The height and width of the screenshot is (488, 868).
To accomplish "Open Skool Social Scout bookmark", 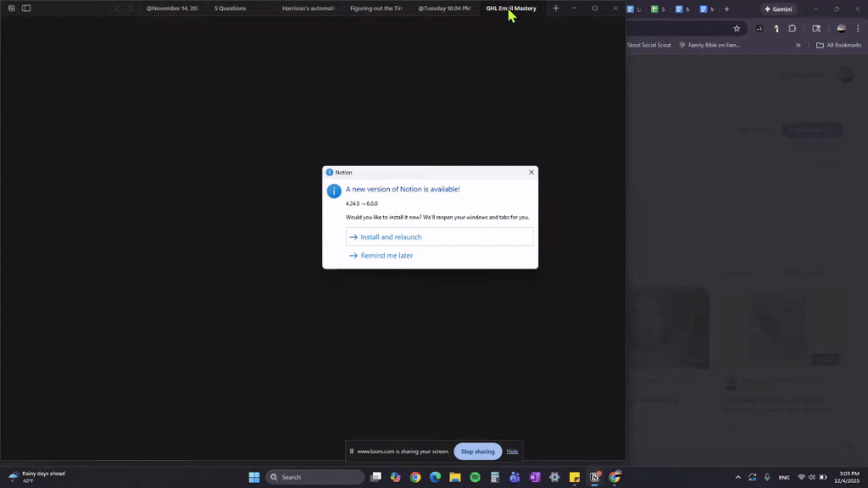I will pos(648,46).
